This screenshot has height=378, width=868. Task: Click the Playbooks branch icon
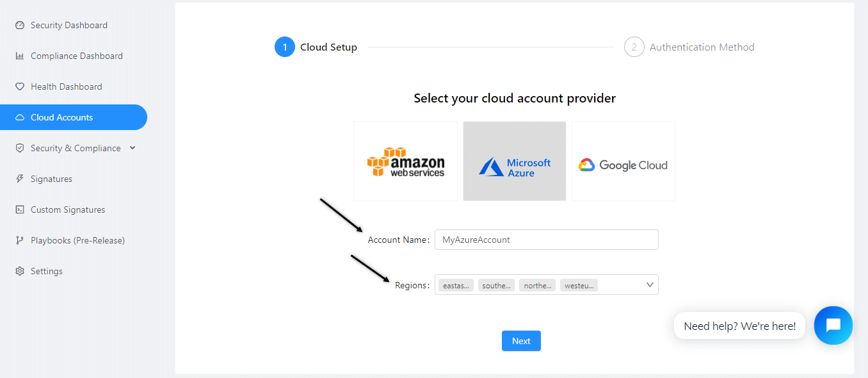pos(20,240)
